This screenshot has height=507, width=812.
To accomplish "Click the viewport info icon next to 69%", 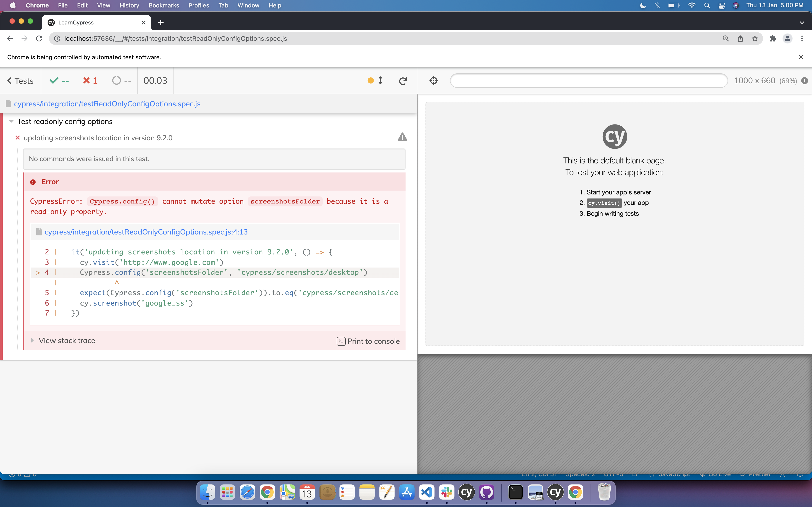I will [804, 81].
